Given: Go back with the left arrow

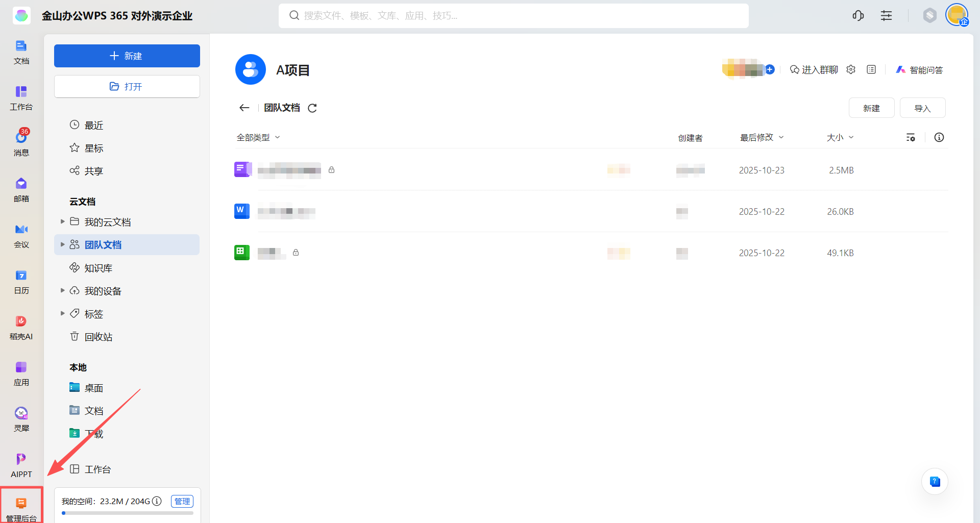Looking at the screenshot, I should (x=244, y=108).
